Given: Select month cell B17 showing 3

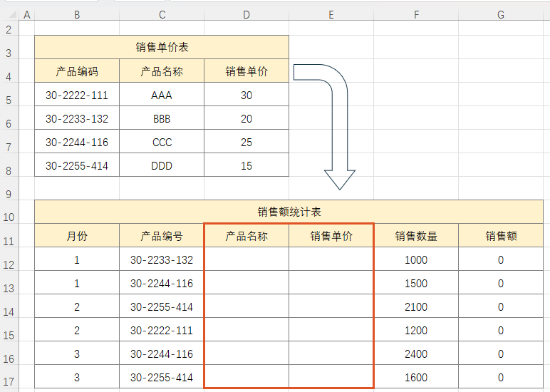Looking at the screenshot, I should 77,377.
